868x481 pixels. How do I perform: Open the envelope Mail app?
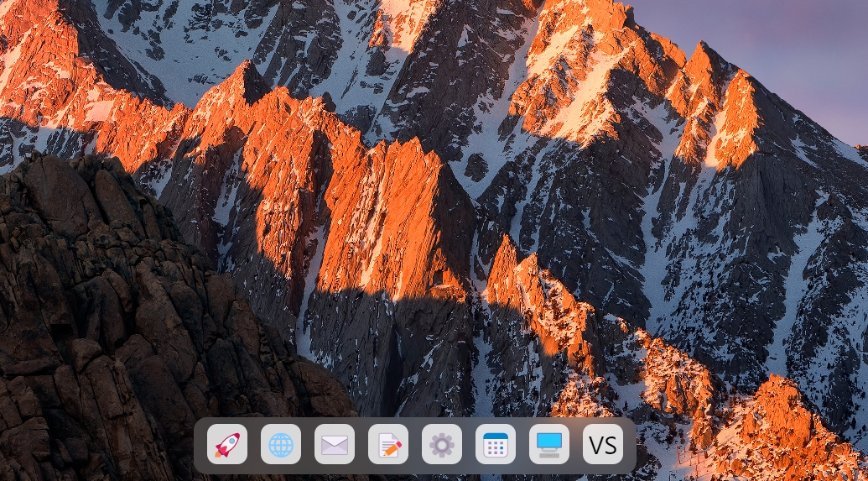coord(335,444)
